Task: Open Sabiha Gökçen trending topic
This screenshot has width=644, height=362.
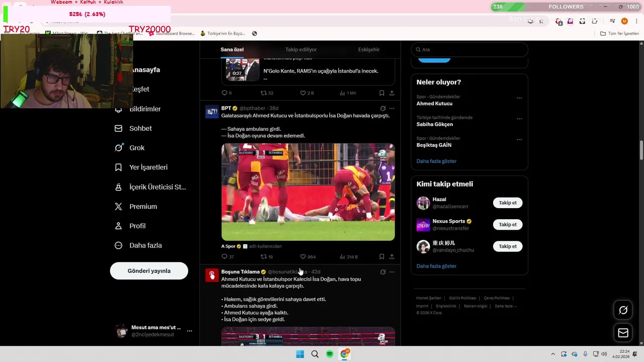Action: pos(435,124)
